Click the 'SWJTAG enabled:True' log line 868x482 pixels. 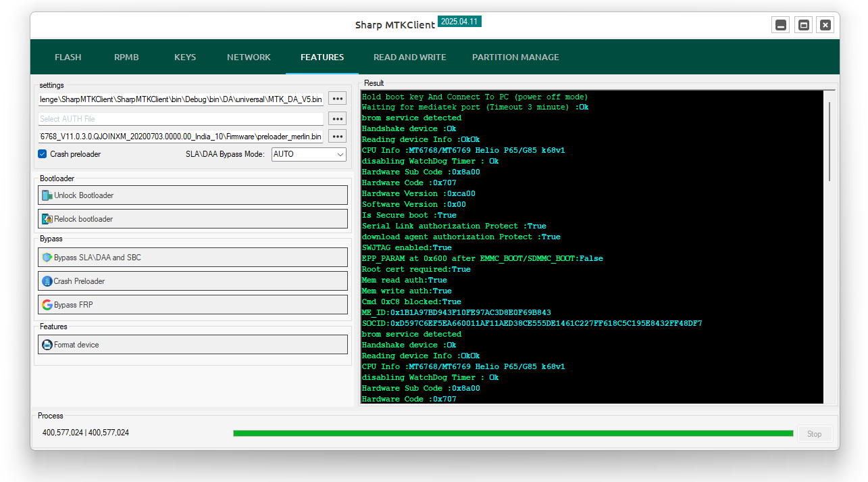click(407, 247)
